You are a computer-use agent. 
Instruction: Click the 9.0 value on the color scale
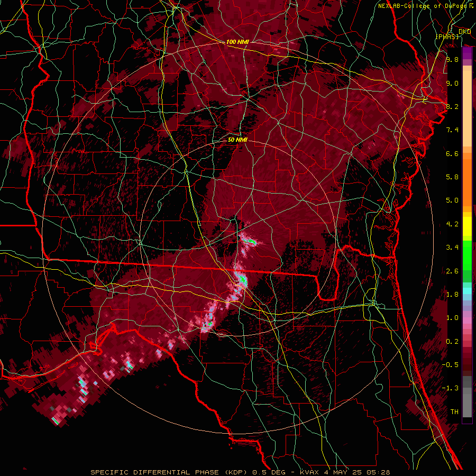[452, 83]
